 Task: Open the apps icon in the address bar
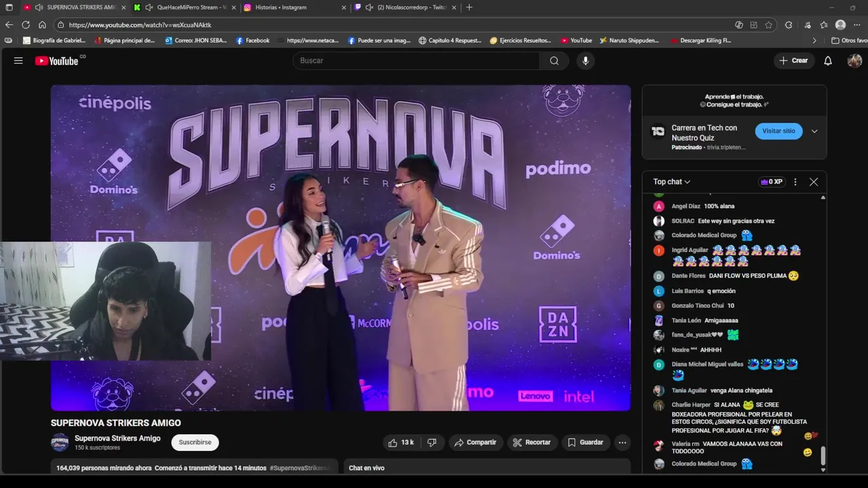(753, 25)
